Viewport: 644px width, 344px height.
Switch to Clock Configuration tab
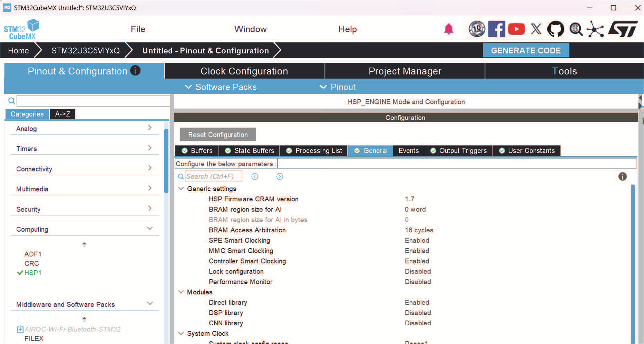(244, 71)
